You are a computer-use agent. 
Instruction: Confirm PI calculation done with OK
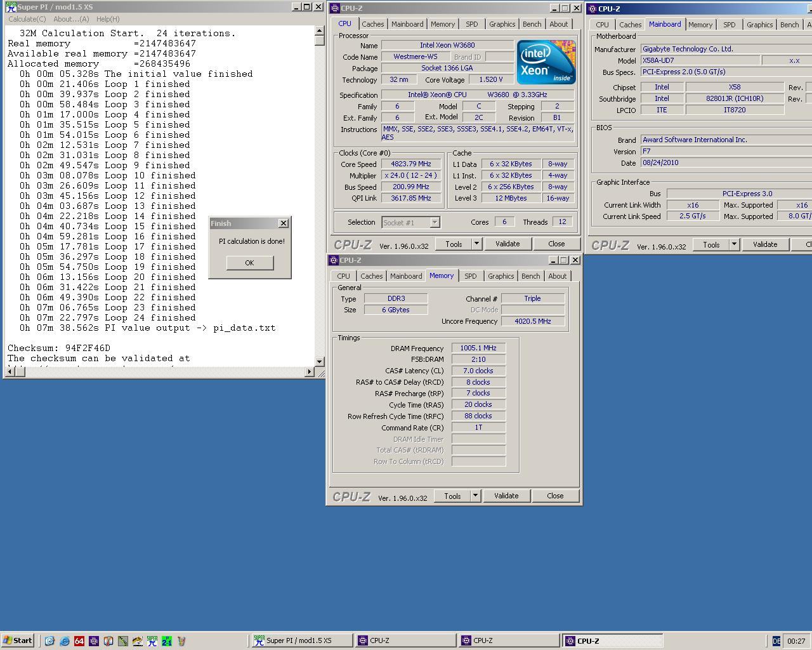point(249,263)
